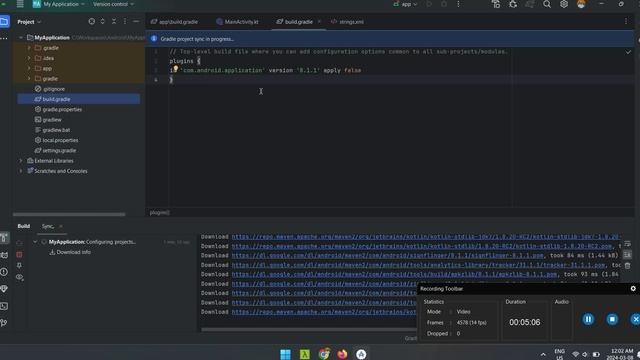This screenshot has width=640, height=360.
Task: Collapse all in Project panel
Action: [x=114, y=22]
